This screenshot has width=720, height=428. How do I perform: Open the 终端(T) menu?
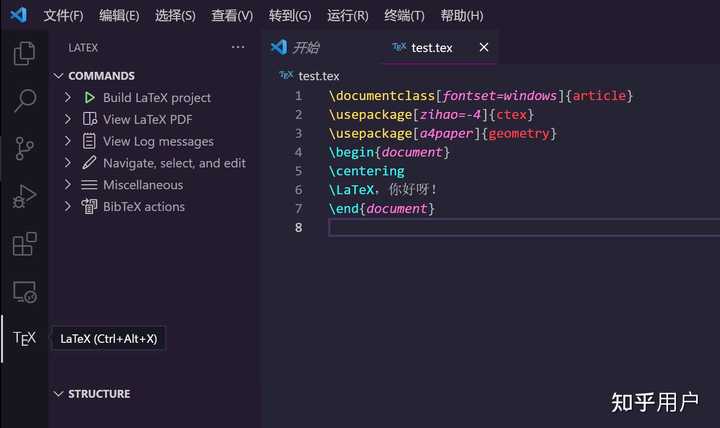(404, 16)
